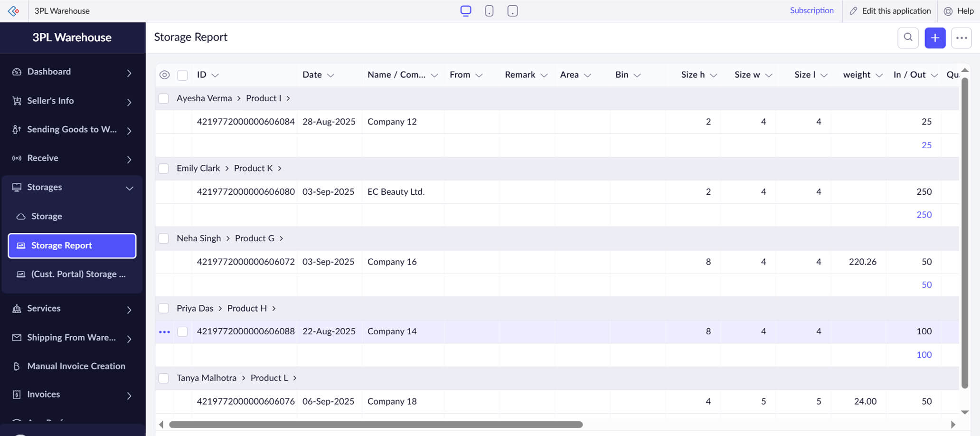
Task: Tick the checkbox for Company 14 row
Action: (182, 332)
